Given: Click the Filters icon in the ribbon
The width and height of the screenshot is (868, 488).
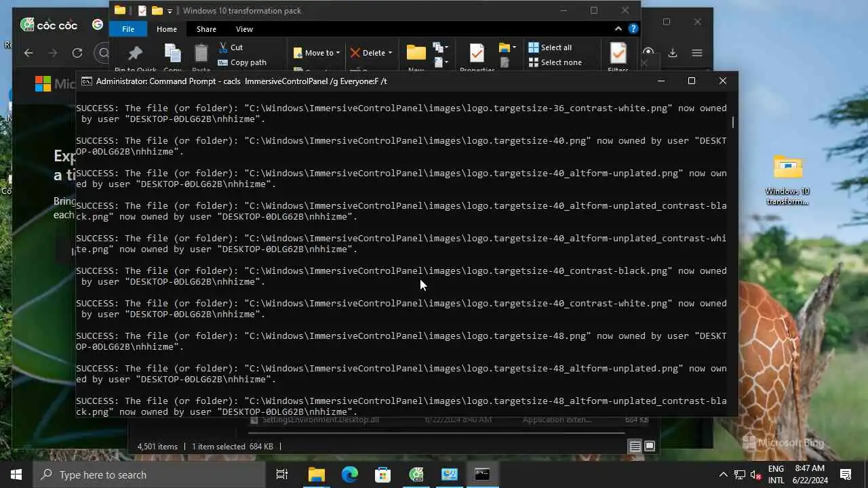Looking at the screenshot, I should (x=618, y=53).
